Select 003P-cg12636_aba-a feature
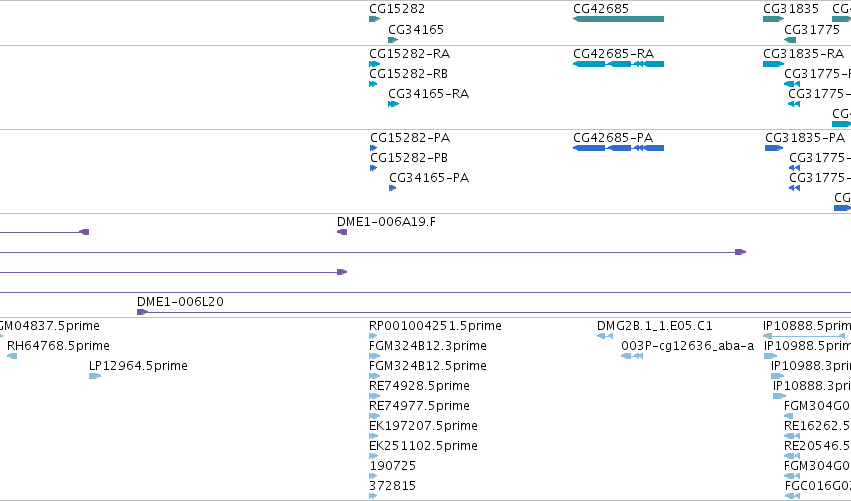 click(688, 346)
